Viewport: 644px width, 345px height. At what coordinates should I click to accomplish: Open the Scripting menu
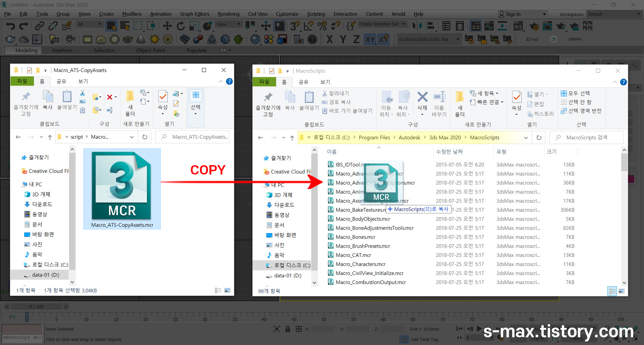[316, 14]
